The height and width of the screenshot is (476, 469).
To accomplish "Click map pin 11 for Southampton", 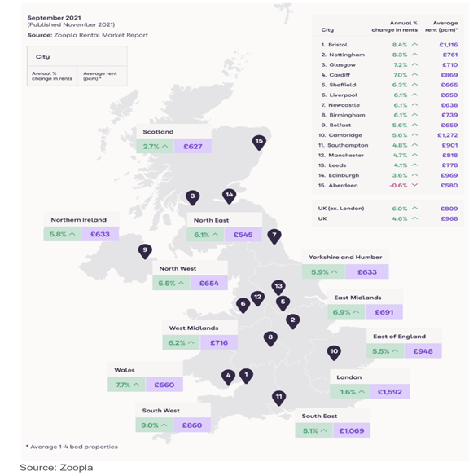I will click(279, 398).
